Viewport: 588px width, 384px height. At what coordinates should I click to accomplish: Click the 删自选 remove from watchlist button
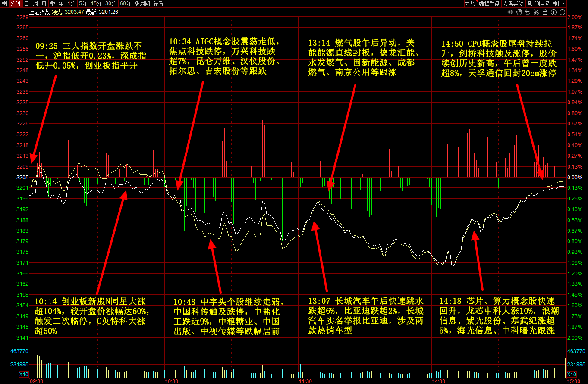click(x=542, y=3)
